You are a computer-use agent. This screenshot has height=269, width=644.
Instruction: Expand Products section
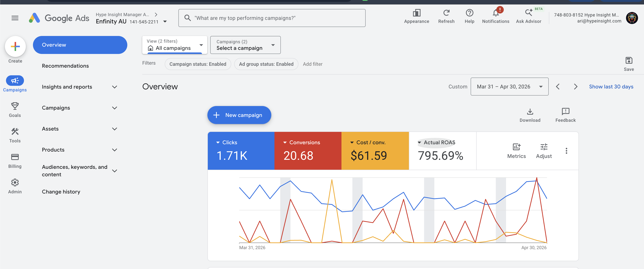(x=115, y=150)
